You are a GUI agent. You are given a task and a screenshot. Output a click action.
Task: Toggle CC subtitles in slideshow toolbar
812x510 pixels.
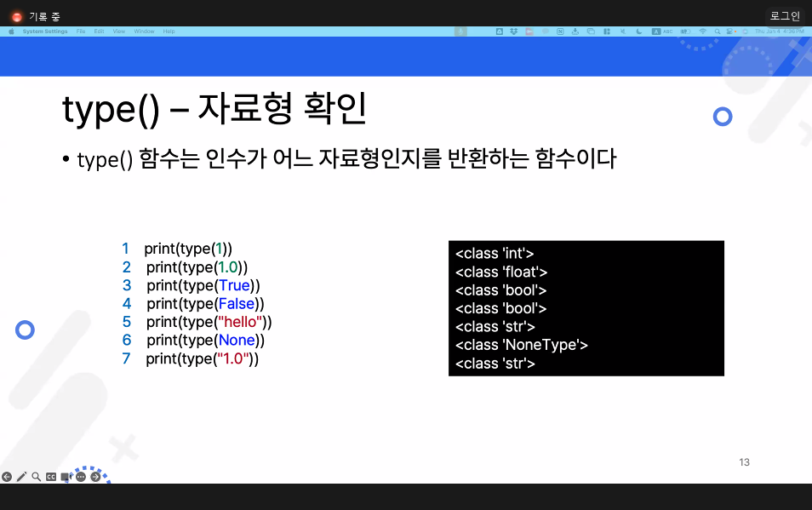51,477
